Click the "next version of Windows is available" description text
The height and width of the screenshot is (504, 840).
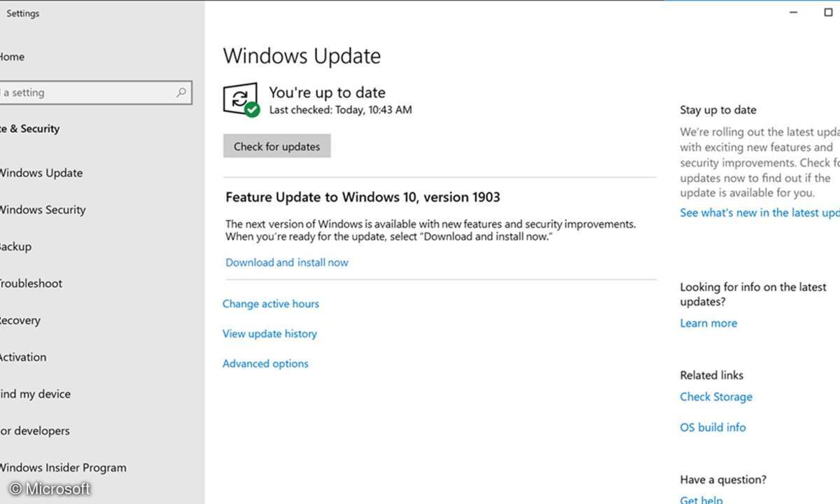click(x=430, y=230)
